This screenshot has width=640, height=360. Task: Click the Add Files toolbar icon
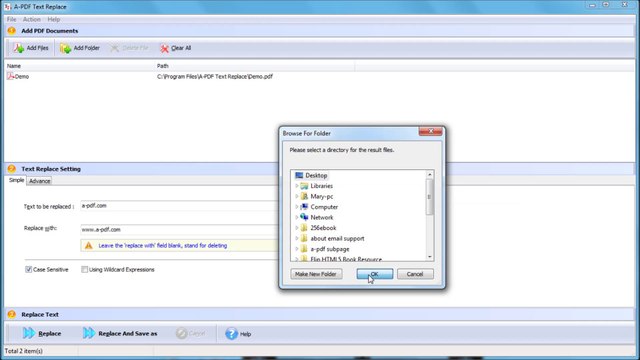(x=18, y=48)
